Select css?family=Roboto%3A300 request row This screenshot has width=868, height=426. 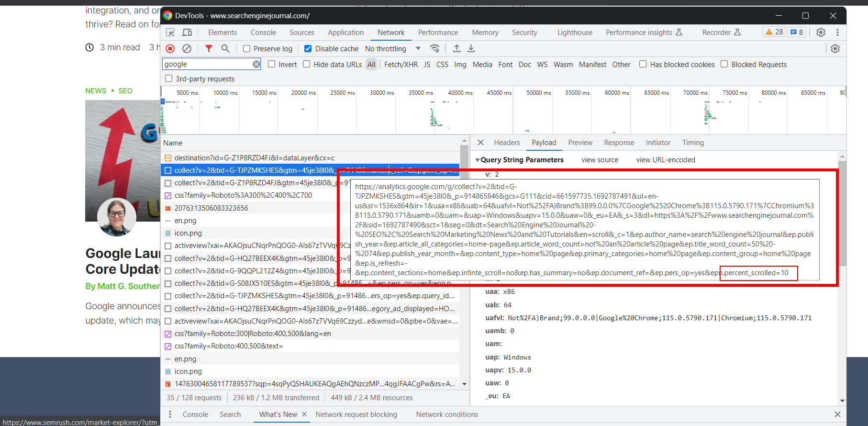[x=310, y=195]
